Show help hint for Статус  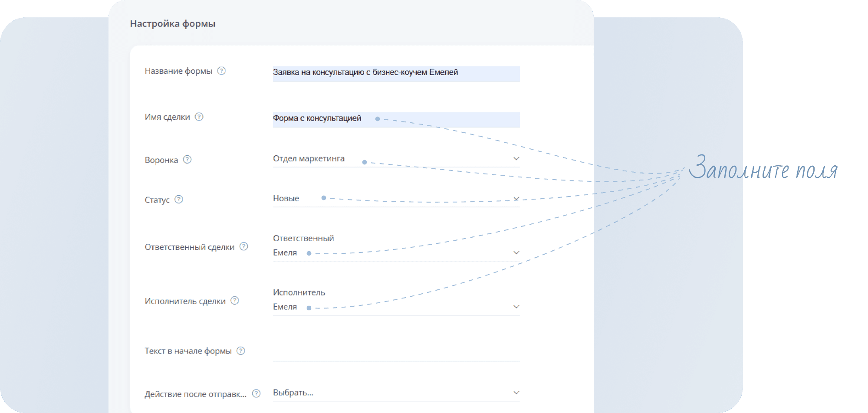tap(179, 200)
